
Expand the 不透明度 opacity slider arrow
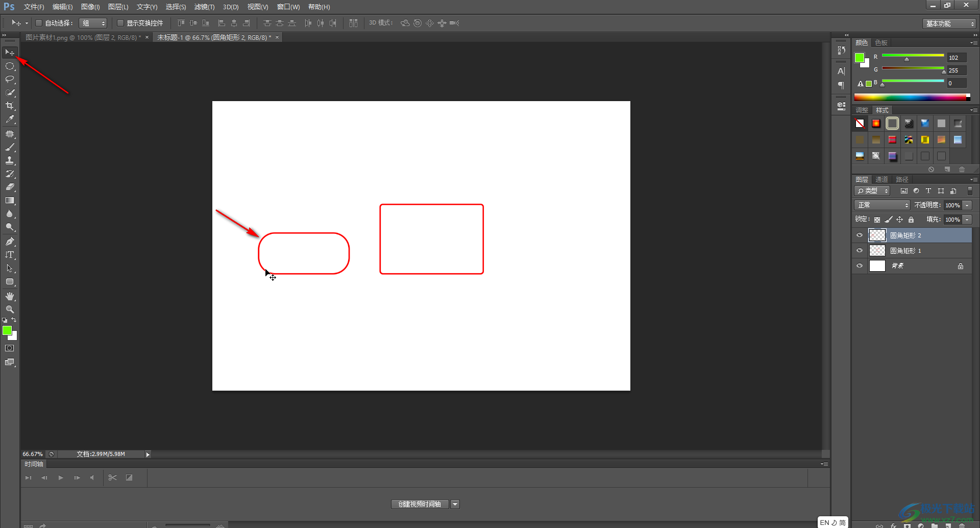967,205
